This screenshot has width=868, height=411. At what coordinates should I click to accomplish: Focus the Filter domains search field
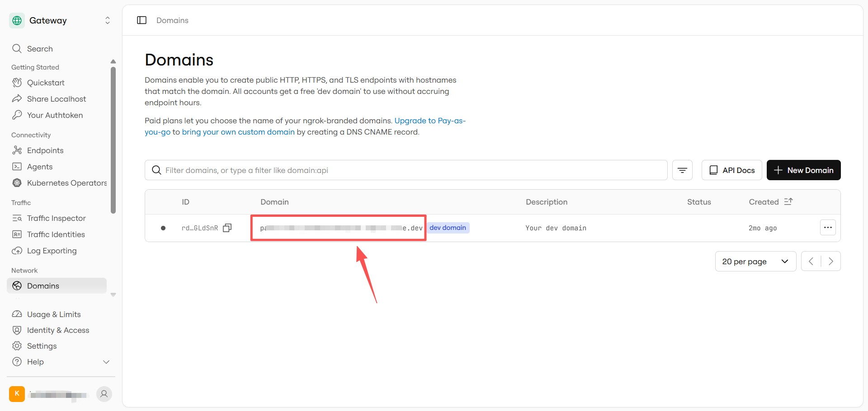406,170
